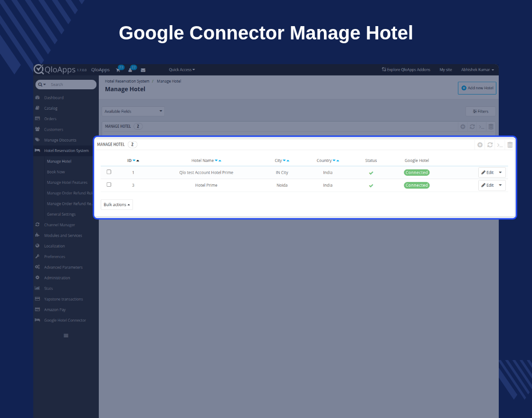
Task: Open the Google Hotel Connector menu item
Action: (65, 320)
